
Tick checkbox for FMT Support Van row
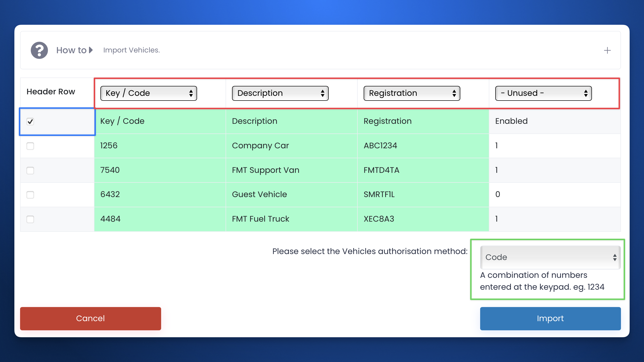(x=30, y=170)
